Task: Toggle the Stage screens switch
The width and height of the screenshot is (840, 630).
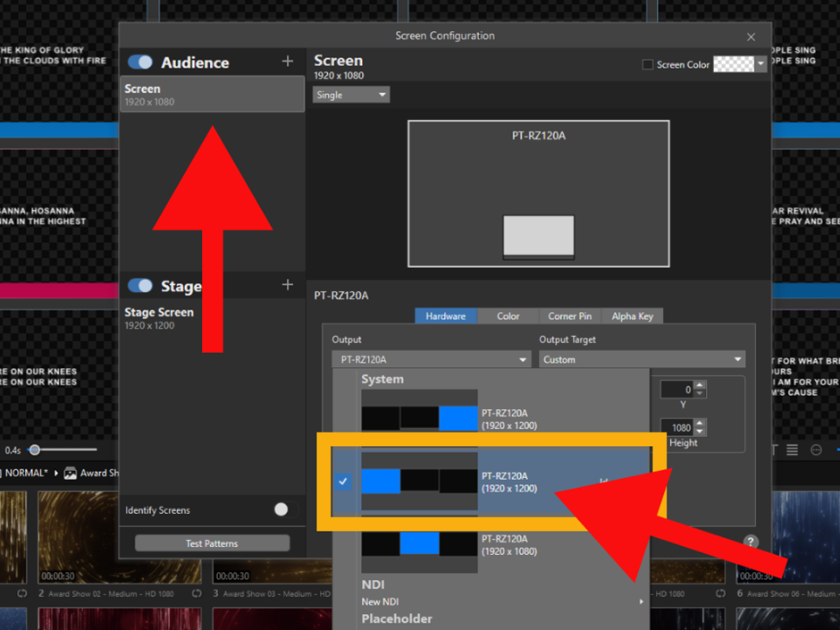Action: click(140, 286)
